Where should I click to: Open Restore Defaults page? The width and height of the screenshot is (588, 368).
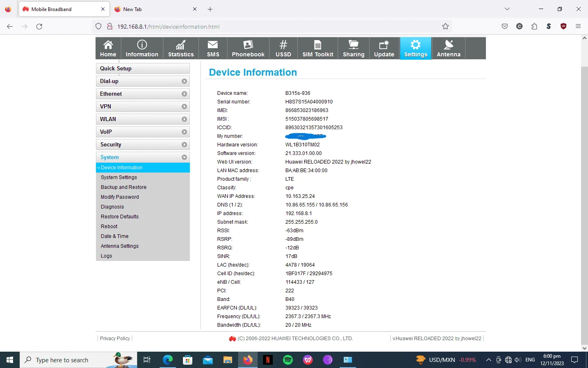point(120,217)
